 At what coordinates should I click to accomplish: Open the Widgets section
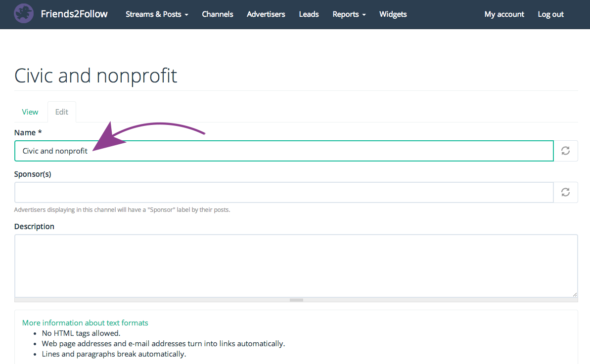[x=393, y=14]
